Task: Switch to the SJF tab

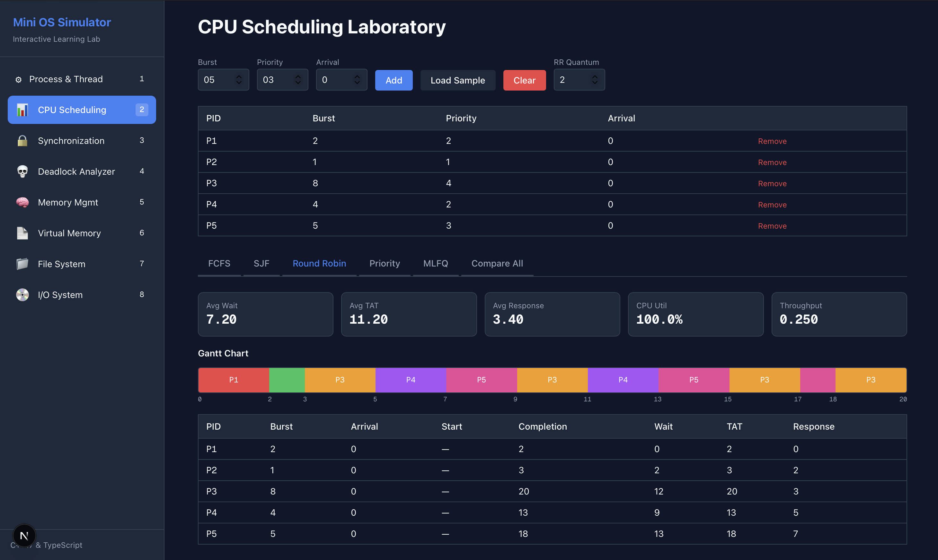Action: click(261, 263)
